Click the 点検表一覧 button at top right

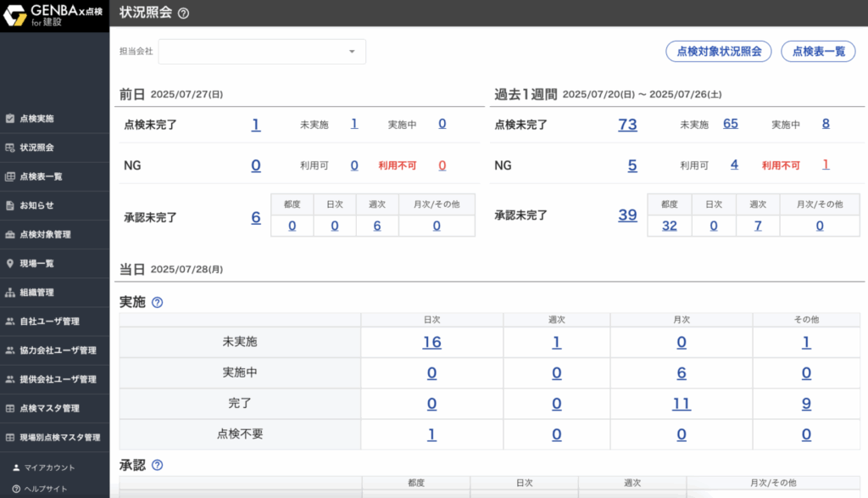pos(818,52)
